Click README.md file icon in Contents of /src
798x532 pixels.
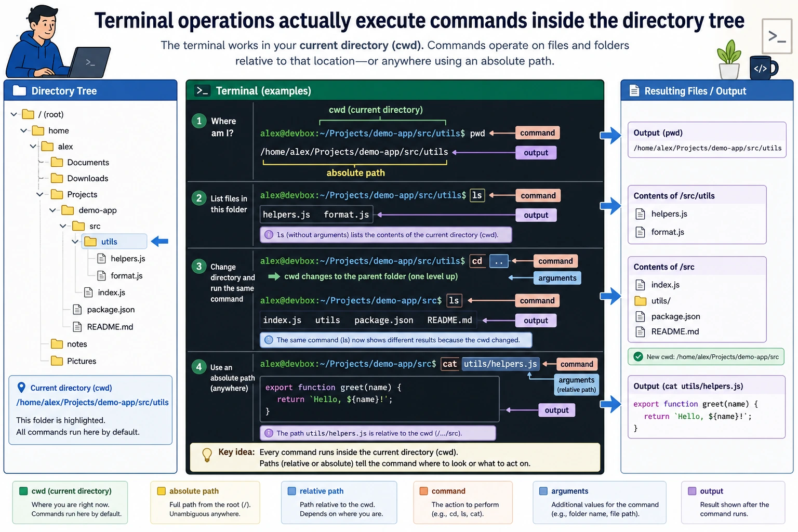(x=641, y=331)
